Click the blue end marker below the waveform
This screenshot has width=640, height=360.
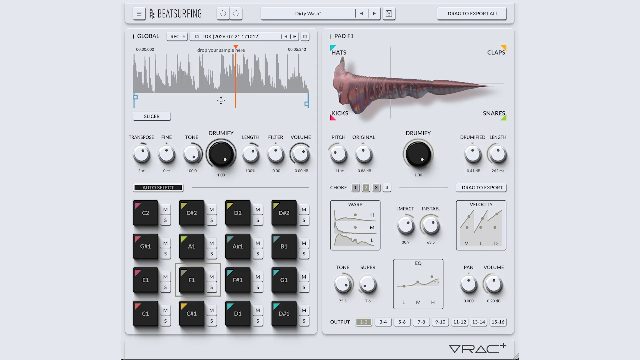tap(306, 104)
